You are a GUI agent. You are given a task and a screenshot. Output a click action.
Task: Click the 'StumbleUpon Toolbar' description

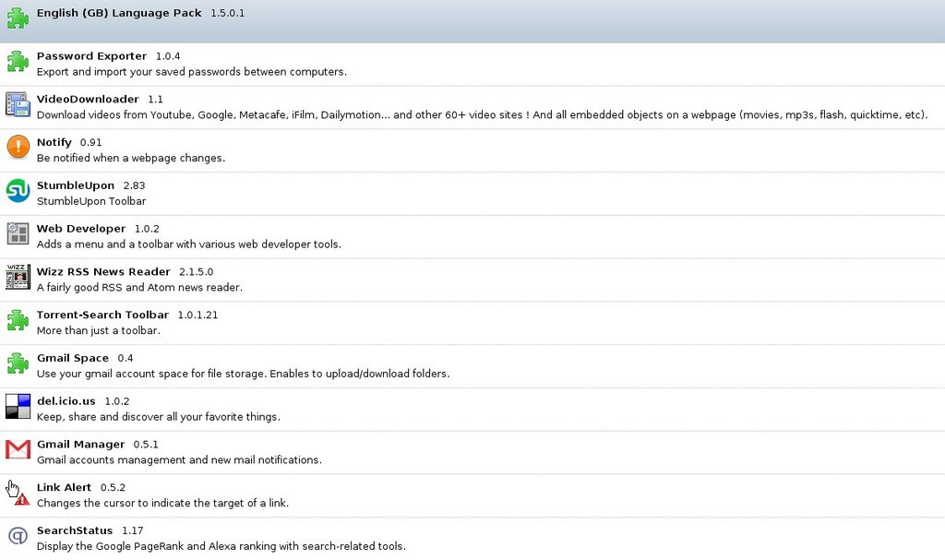click(91, 201)
